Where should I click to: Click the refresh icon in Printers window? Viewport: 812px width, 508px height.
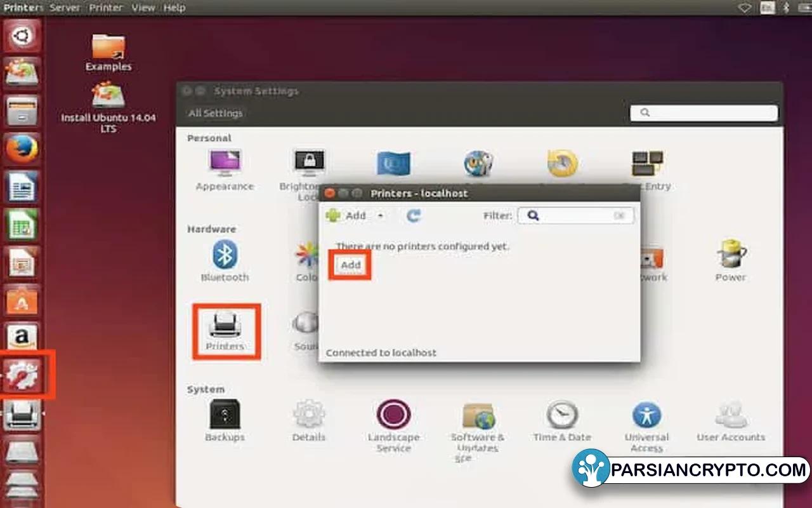coord(414,216)
